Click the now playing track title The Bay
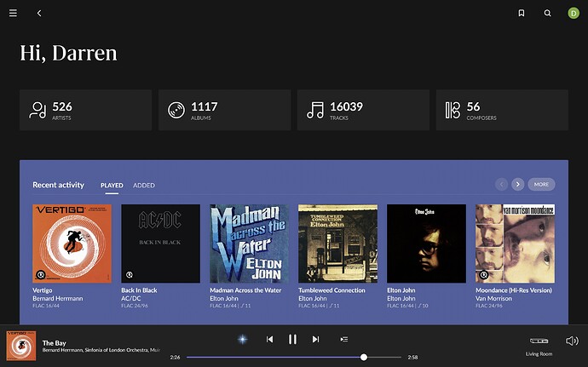Image resolution: width=588 pixels, height=367 pixels. pyautogui.click(x=54, y=343)
